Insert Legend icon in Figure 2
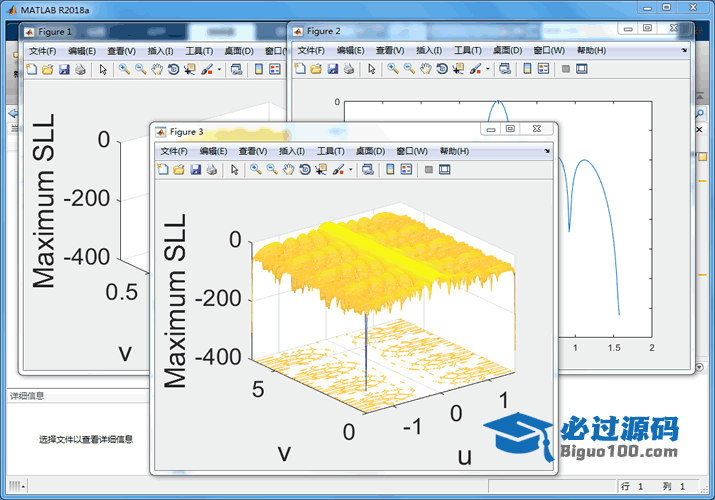The image size is (715, 500). pos(544,69)
